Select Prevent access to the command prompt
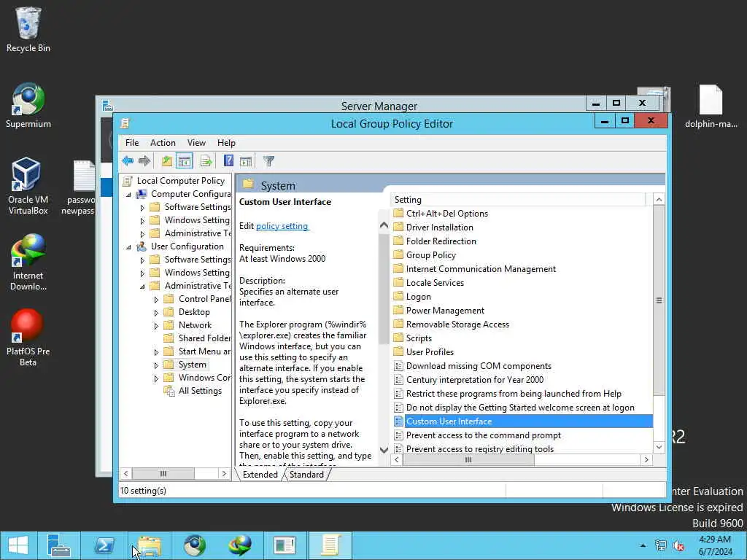The width and height of the screenshot is (747, 560). (x=483, y=435)
